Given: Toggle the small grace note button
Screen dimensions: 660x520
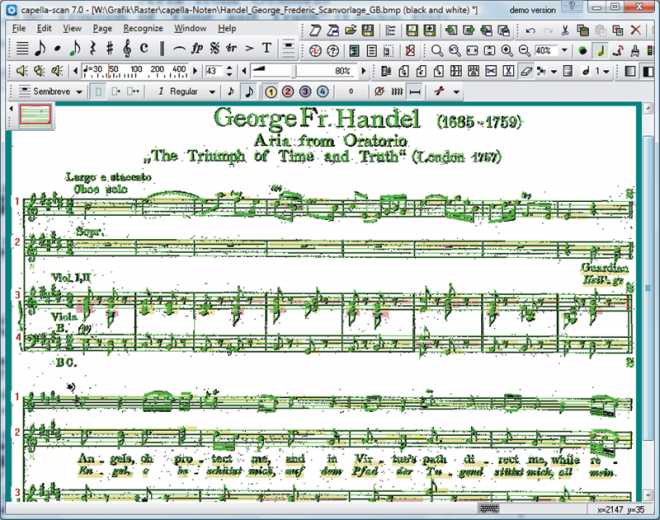Looking at the screenshot, I should coord(231,91).
